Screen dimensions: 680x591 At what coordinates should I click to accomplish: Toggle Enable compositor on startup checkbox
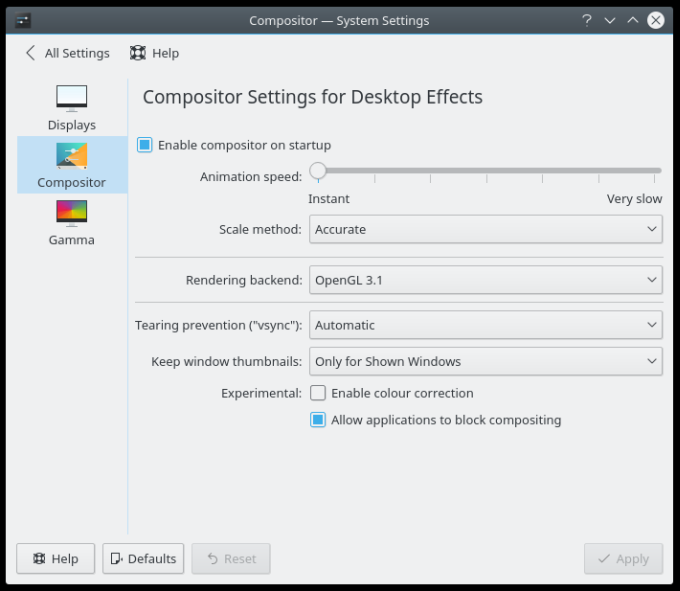(x=144, y=145)
